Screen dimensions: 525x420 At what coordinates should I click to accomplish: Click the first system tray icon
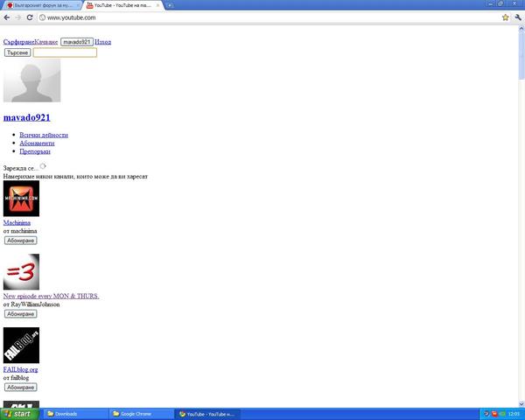[x=486, y=414]
